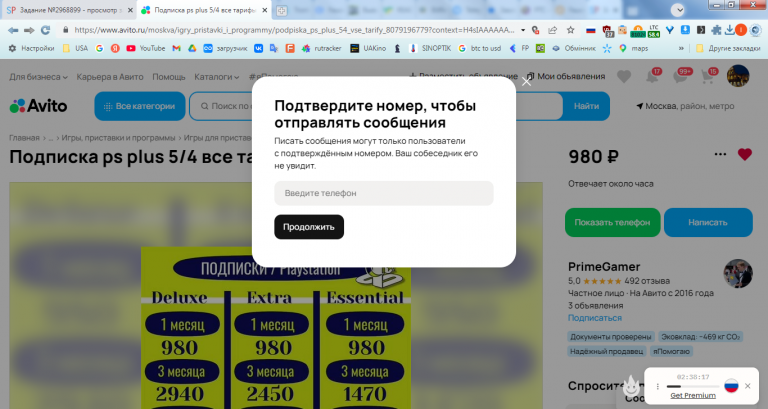
Task: Expand the hidden bookmarks chevron
Action: pos(681,48)
